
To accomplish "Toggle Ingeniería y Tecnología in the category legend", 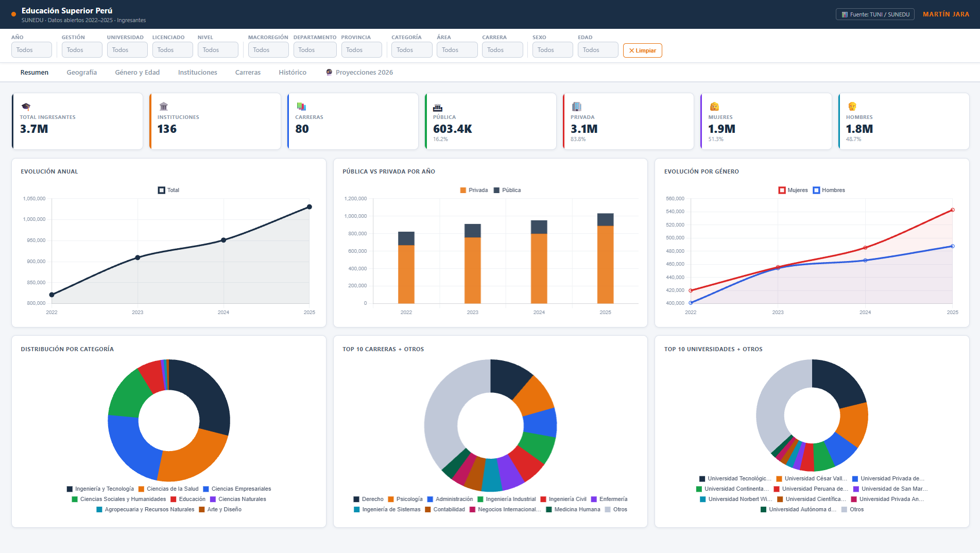I will click(x=100, y=489).
